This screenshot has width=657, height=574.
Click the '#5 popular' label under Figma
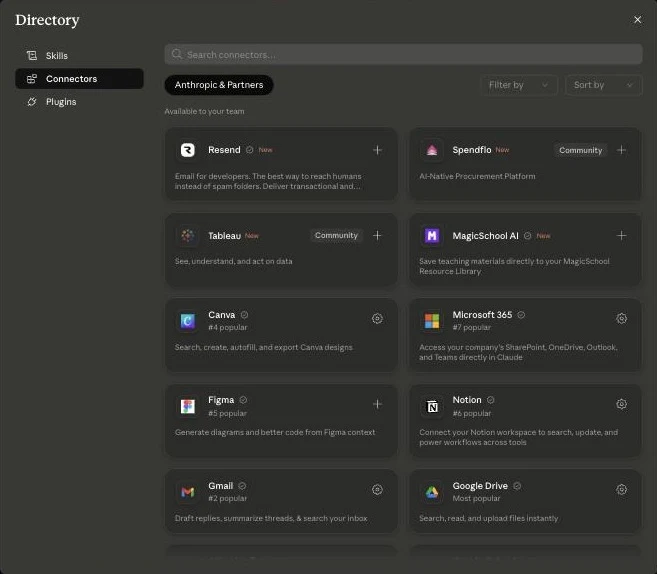click(x=228, y=413)
